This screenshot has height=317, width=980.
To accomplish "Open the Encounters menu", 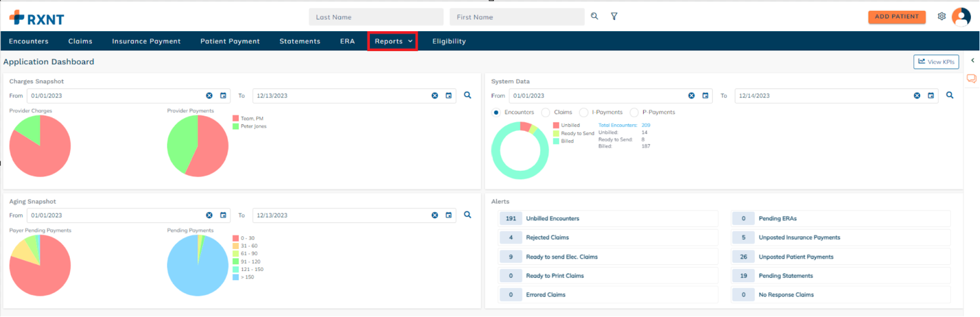I will (29, 41).
